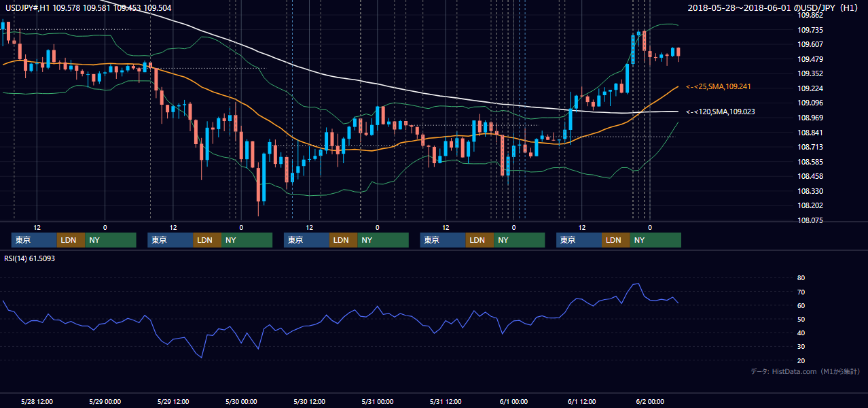Click the 6/1 00:00 time axis label
The height and width of the screenshot is (408, 868).
click(x=514, y=401)
